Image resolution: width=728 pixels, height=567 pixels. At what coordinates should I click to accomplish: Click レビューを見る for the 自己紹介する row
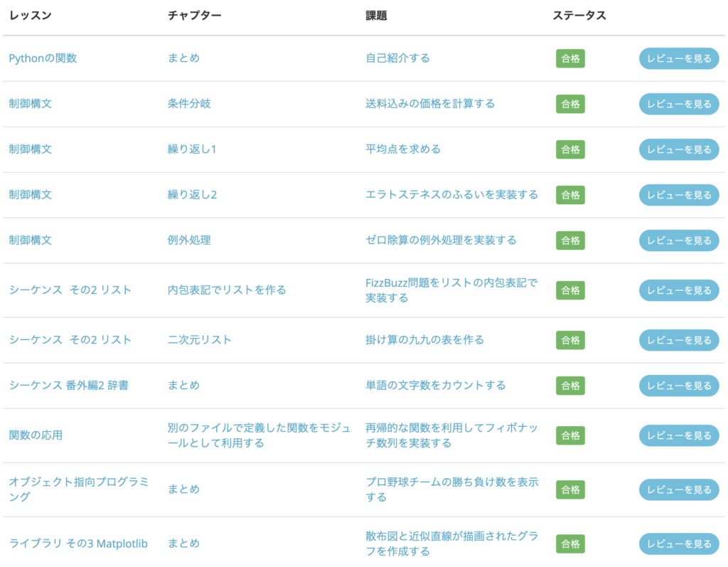coord(678,58)
